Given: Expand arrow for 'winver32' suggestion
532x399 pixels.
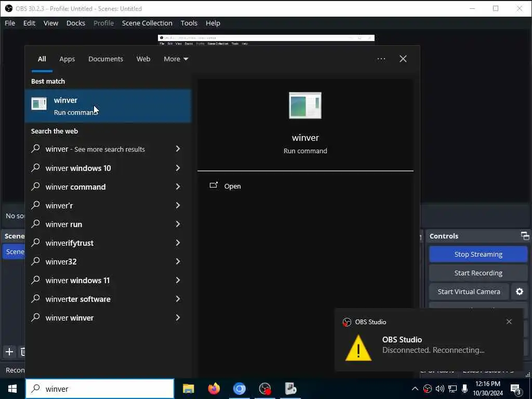Looking at the screenshot, I should [x=178, y=261].
